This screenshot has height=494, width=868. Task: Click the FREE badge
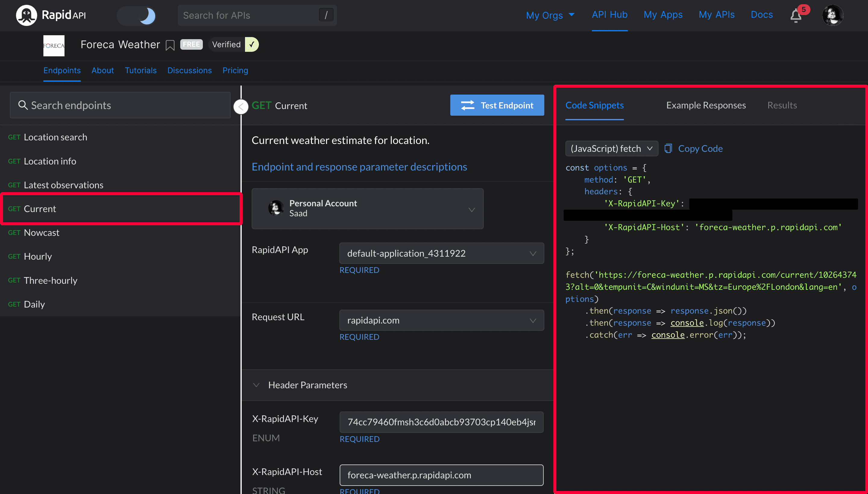pyautogui.click(x=191, y=45)
